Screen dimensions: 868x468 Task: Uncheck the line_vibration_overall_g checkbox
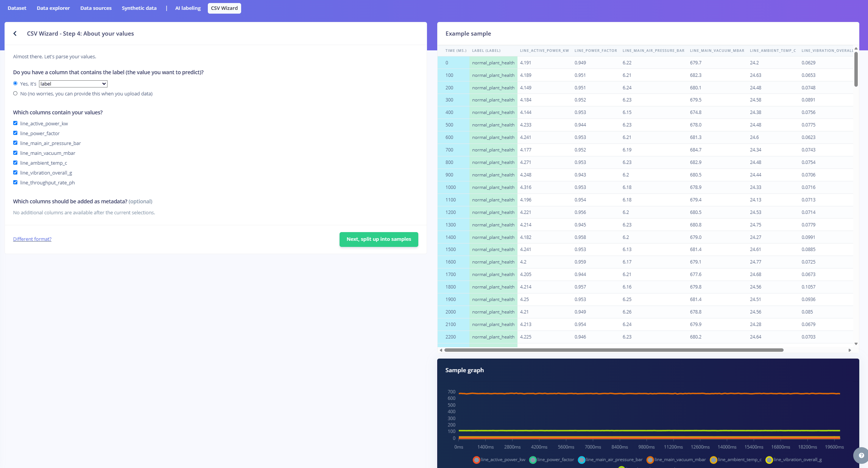click(16, 173)
